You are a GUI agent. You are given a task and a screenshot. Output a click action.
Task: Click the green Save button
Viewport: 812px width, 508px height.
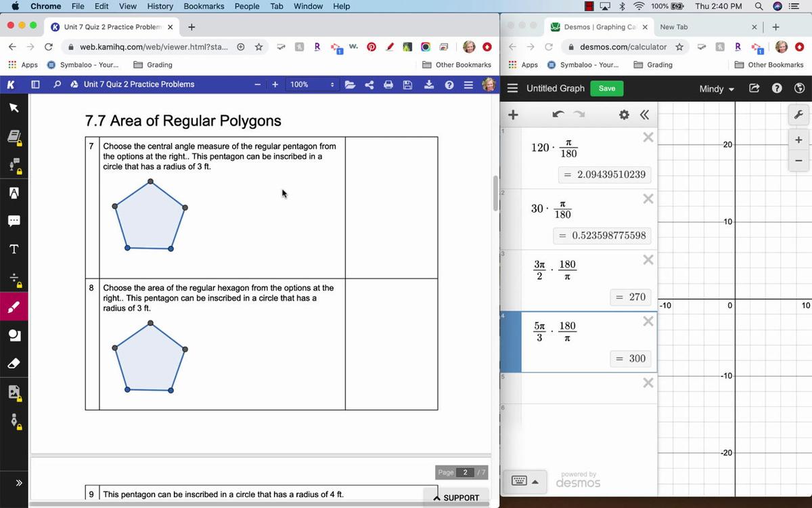click(607, 89)
